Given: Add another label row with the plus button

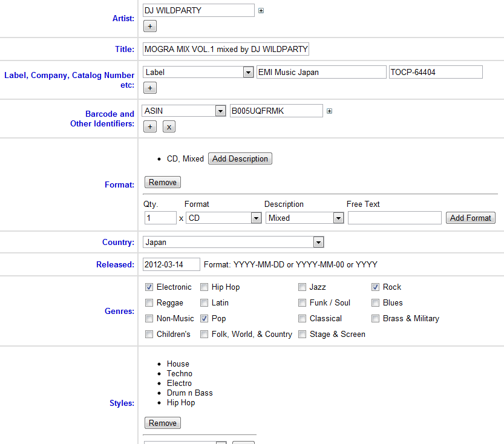Looking at the screenshot, I should click(150, 88).
